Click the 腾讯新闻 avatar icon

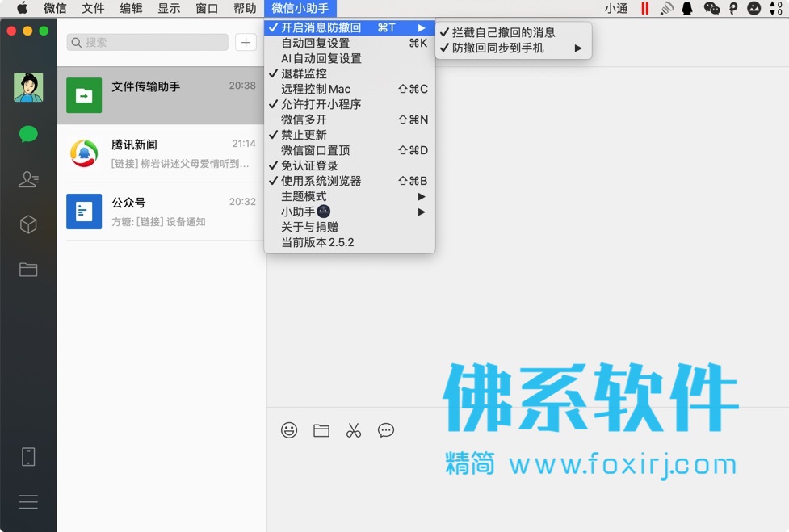point(84,153)
